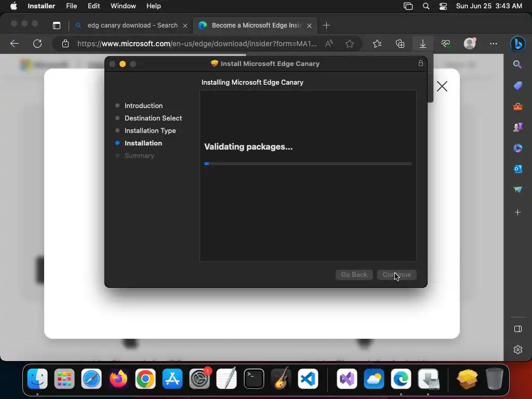Reload the page in Edge

pyautogui.click(x=37, y=44)
